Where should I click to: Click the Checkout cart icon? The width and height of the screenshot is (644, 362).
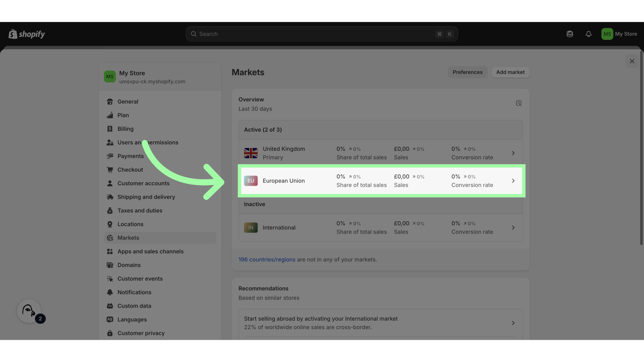pyautogui.click(x=110, y=170)
